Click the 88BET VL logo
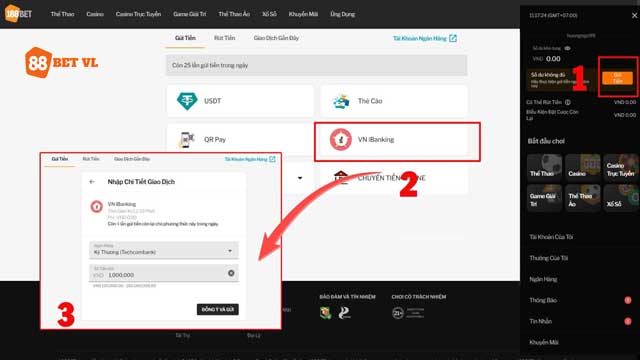The image size is (640, 360). pyautogui.click(x=62, y=62)
